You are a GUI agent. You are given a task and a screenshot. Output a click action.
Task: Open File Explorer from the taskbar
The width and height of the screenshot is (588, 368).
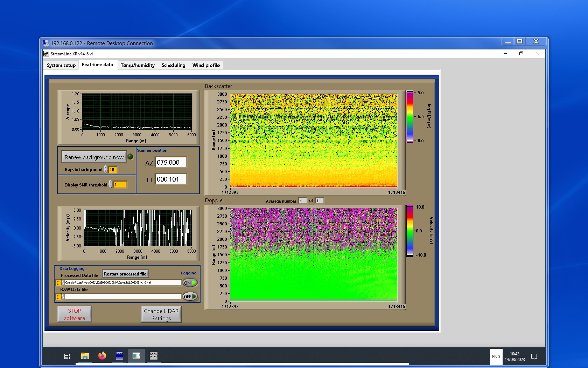pyautogui.click(x=85, y=356)
